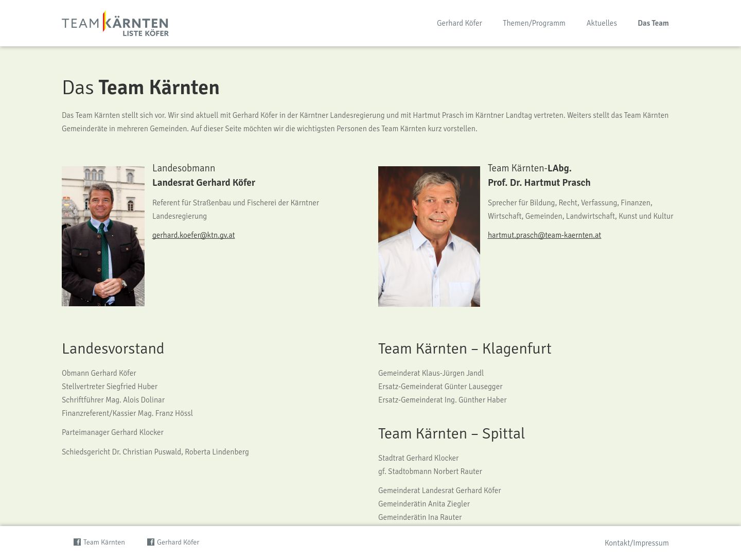Click the Landesvorstand section heading
This screenshot has width=741, height=560.
click(113, 348)
